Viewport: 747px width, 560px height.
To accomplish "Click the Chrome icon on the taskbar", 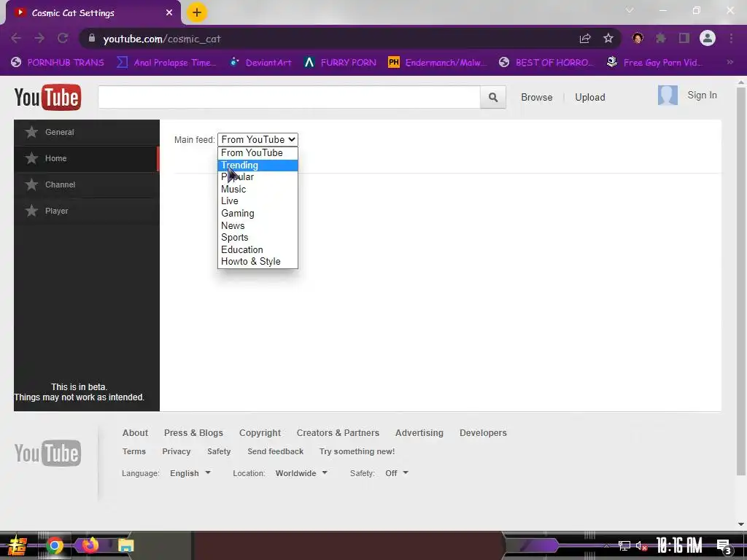I will tap(54, 545).
